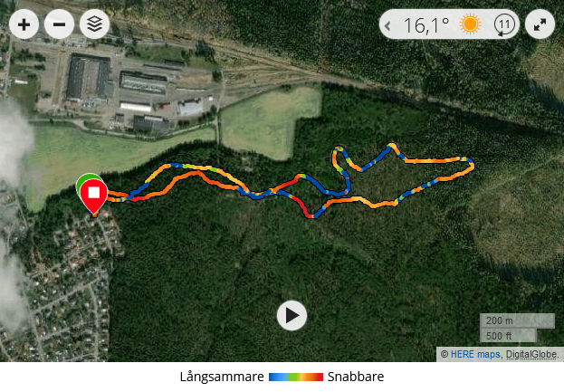Click the sunny weather icon

(470, 24)
